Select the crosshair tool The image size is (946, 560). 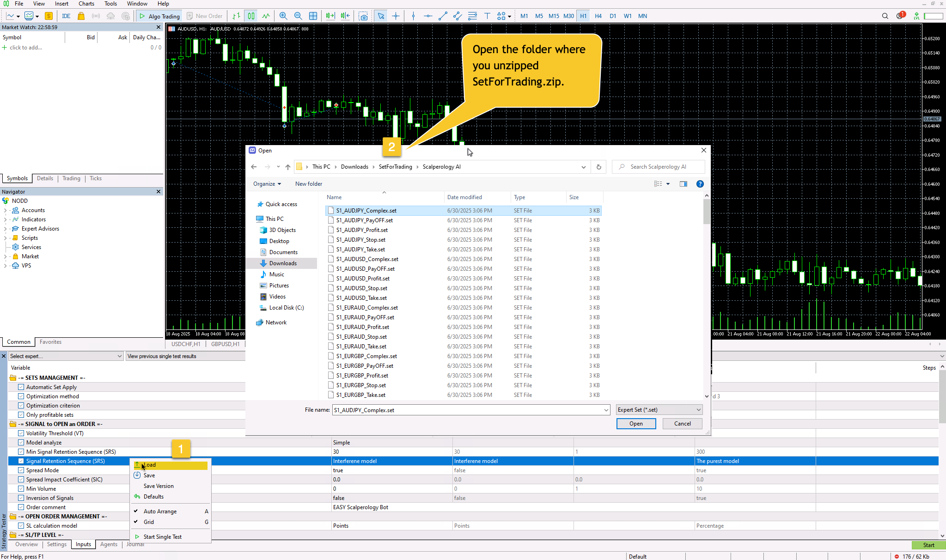point(396,16)
